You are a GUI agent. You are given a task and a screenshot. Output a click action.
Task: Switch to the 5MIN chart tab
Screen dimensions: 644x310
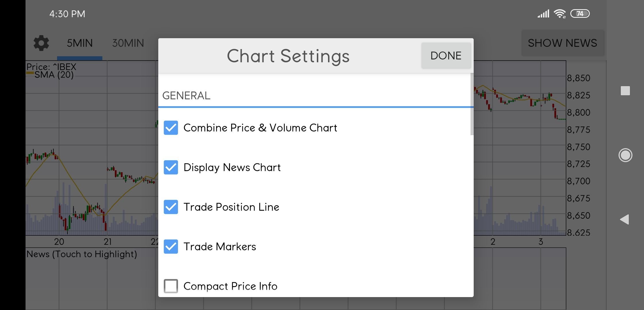pos(80,43)
